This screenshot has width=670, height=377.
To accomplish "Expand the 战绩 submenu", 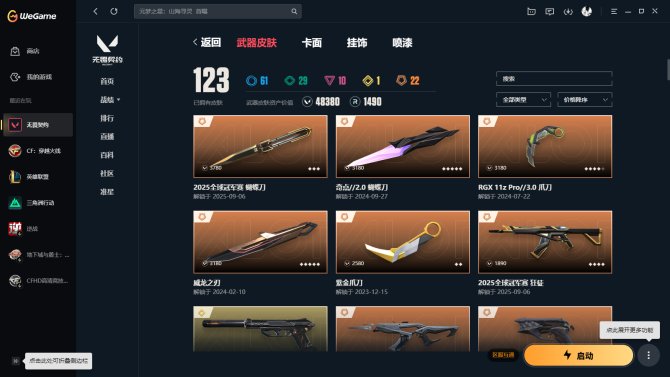I will click(110, 100).
